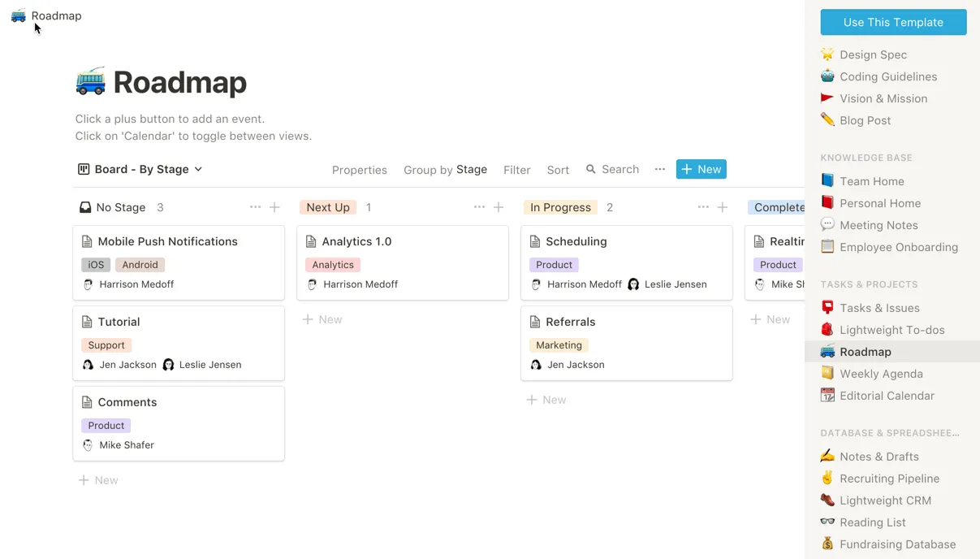980x559 pixels.
Task: Open the Recruiting Pipeline sidebar page
Action: pyautogui.click(x=889, y=479)
